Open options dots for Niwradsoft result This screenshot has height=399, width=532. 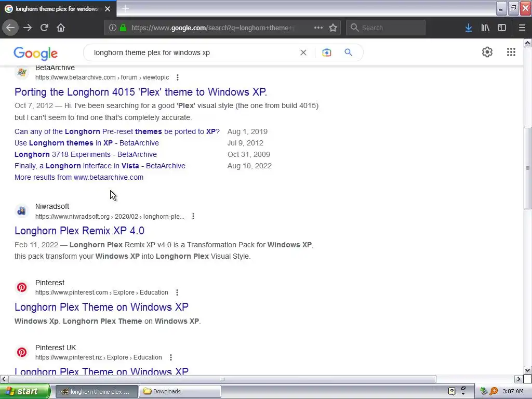coord(193,216)
